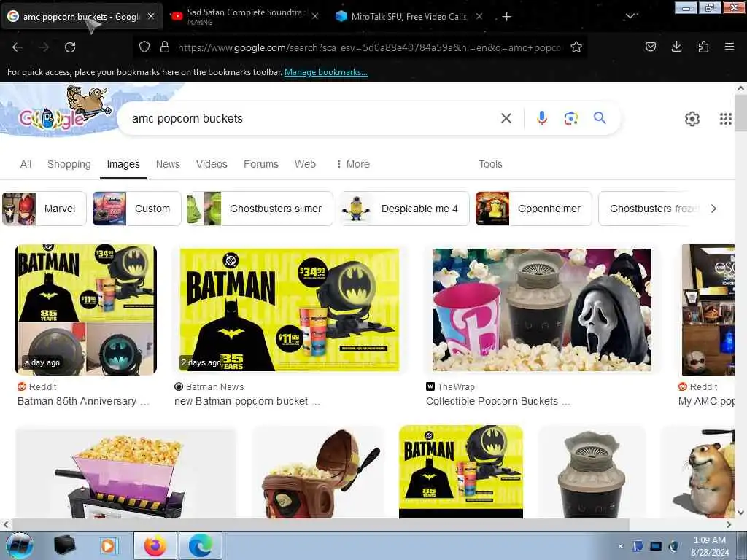Open the Firefox hamburger menu
This screenshot has width=747, height=560.
[x=729, y=47]
